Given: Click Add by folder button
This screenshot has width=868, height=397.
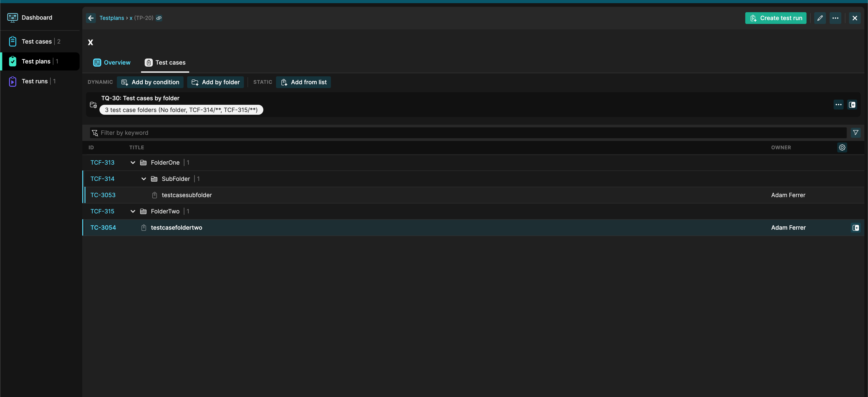Looking at the screenshot, I should tap(215, 82).
